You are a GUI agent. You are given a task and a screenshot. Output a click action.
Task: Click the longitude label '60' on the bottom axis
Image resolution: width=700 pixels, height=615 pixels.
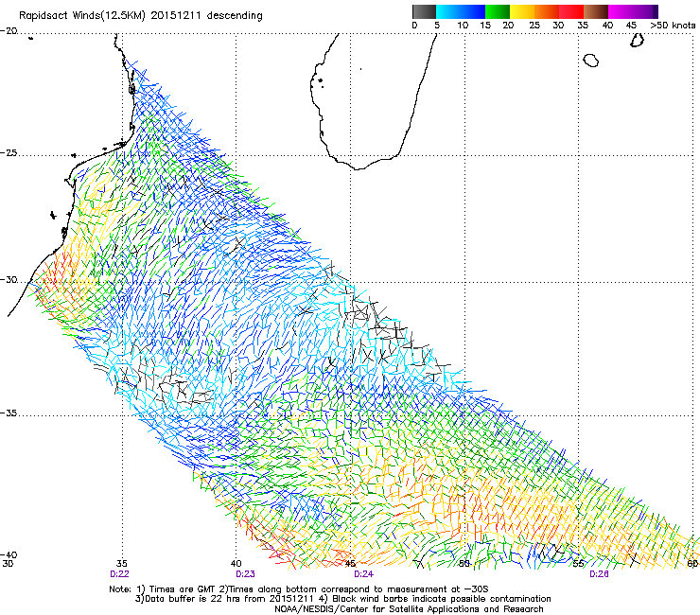click(692, 564)
